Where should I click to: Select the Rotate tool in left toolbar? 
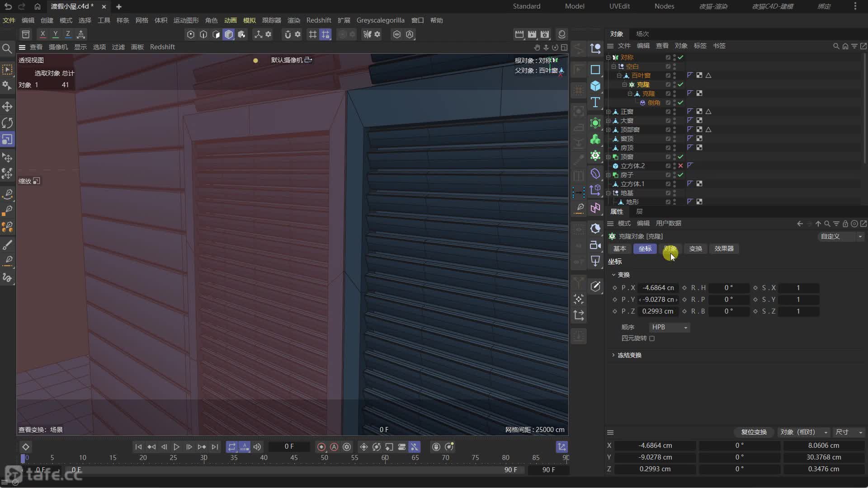tap(7, 123)
